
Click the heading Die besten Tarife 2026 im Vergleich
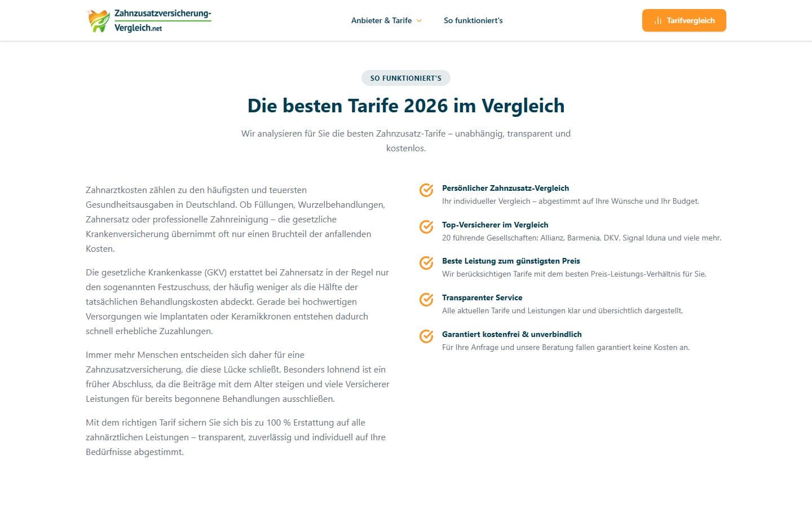click(406, 106)
